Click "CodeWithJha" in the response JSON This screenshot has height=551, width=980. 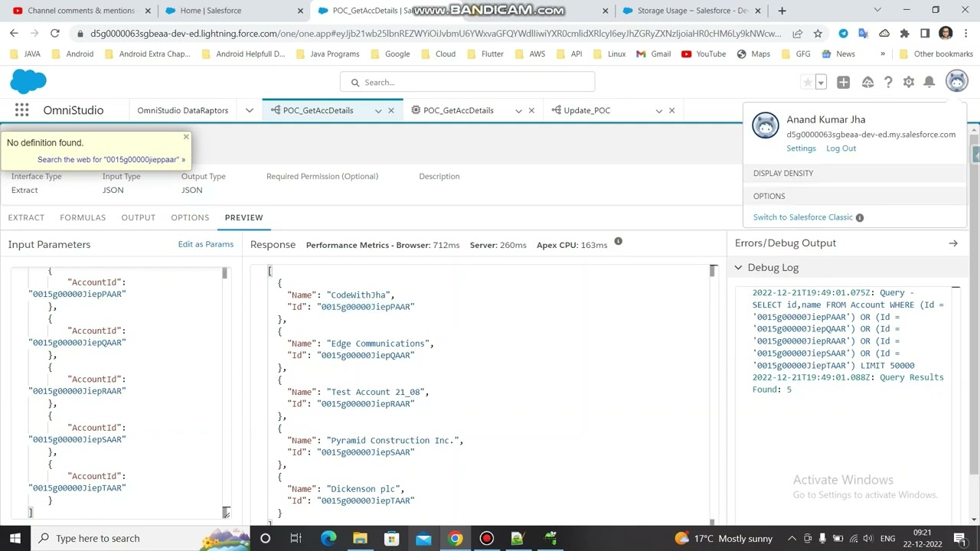(358, 295)
